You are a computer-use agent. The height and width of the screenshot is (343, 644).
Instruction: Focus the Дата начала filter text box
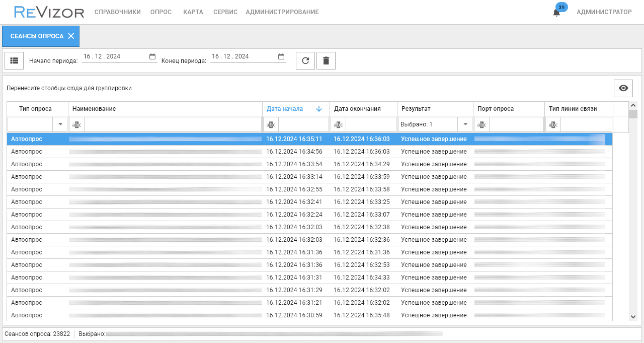click(304, 124)
